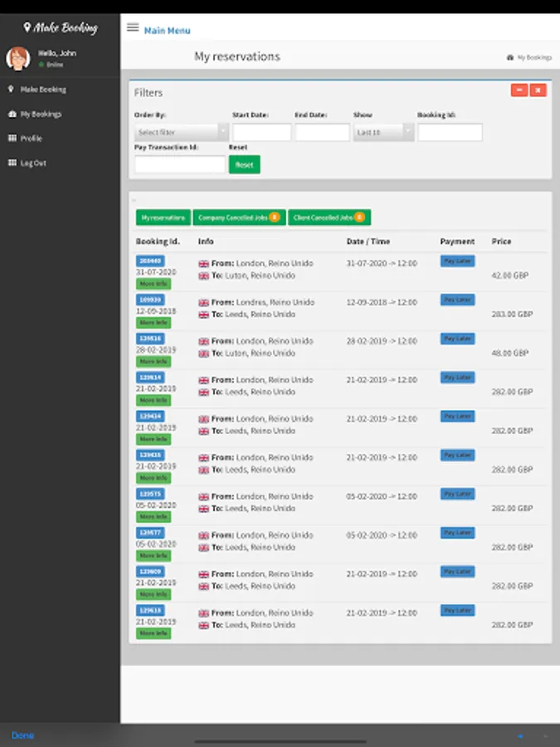
Task: Click the booking ID badge dated 28-02-2019
Action: pos(150,339)
